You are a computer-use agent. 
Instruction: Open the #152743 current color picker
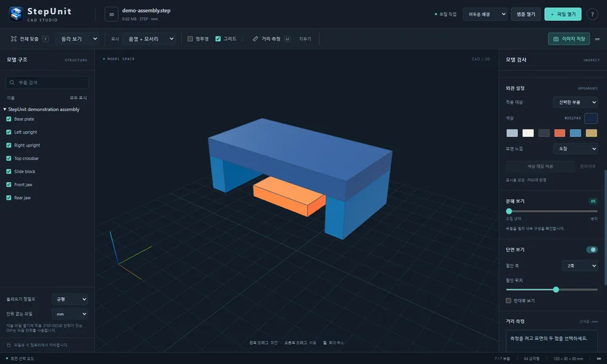click(591, 118)
